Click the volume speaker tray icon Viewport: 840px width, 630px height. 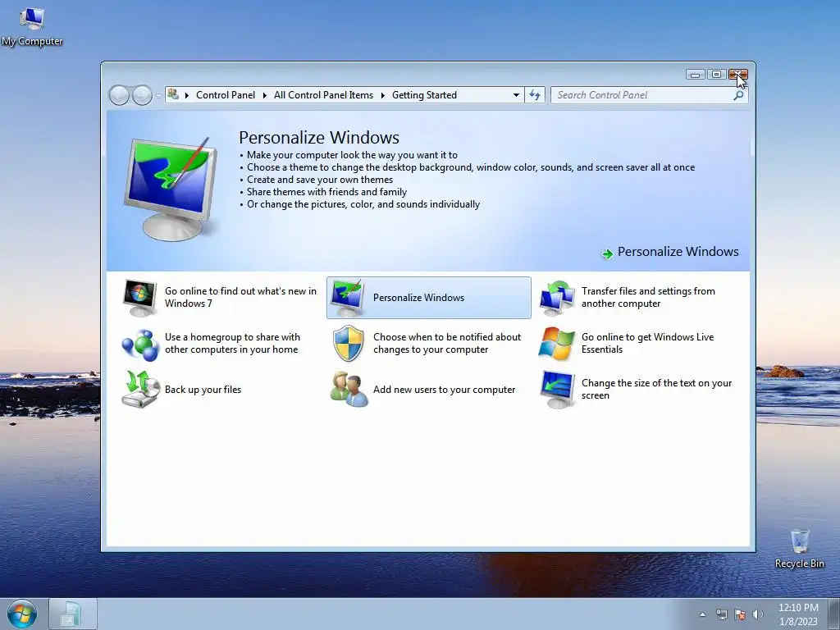(x=758, y=614)
